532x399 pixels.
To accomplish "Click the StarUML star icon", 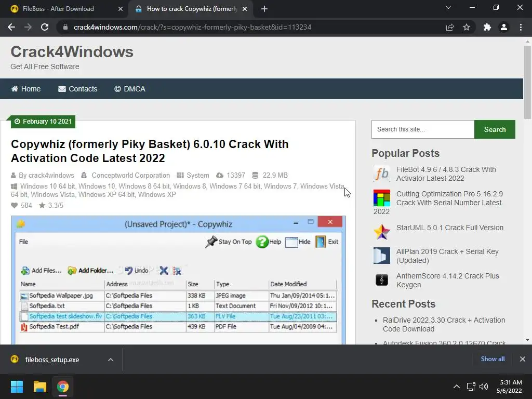I will pos(382,232).
